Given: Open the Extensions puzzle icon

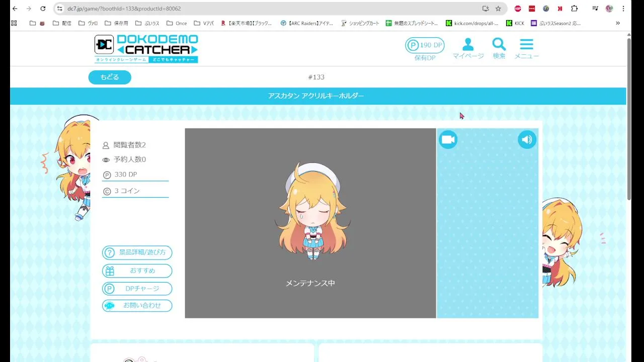Looking at the screenshot, I should [x=574, y=9].
